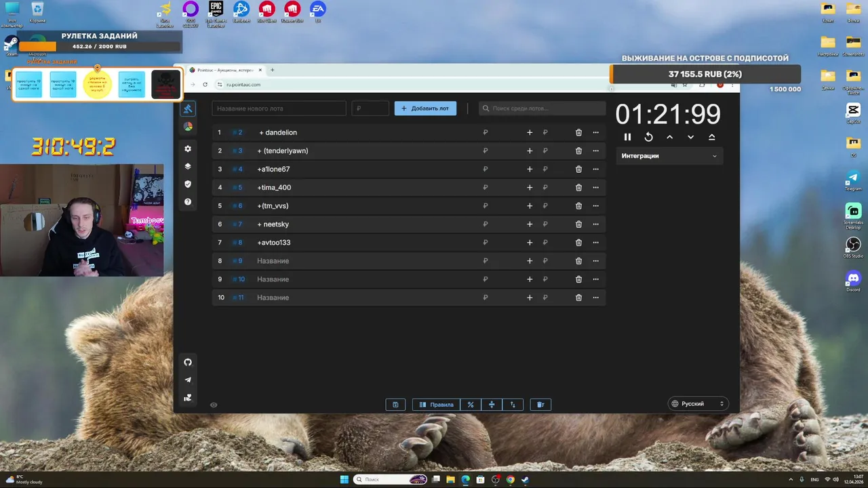This screenshot has width=868, height=488.
Task: Click the Правила button in bottom toolbar
Action: pyautogui.click(x=436, y=405)
